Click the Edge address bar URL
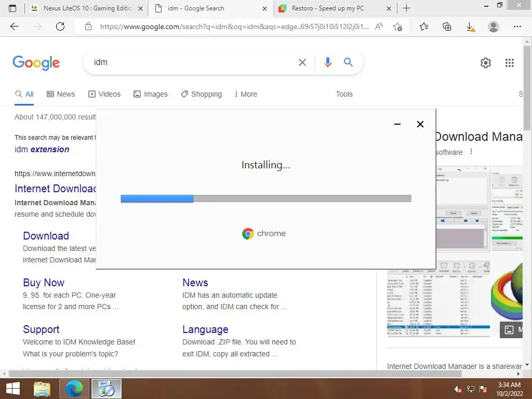The image size is (532, 399). [x=234, y=27]
